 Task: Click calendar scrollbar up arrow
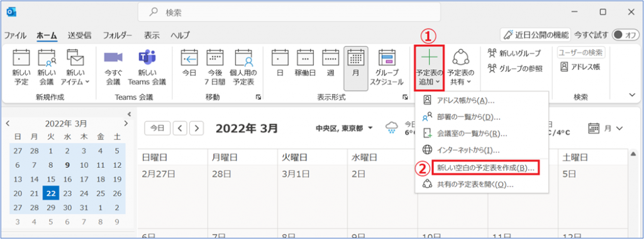634,154
